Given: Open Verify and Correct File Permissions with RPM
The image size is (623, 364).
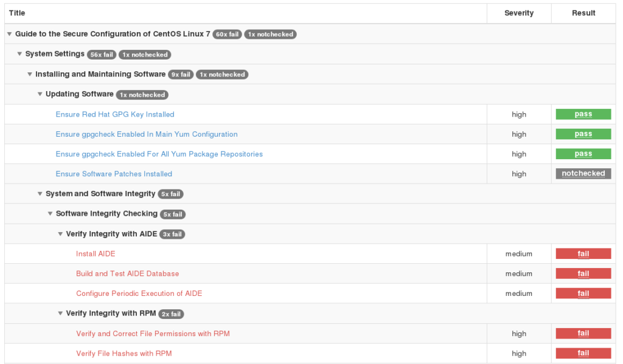Looking at the screenshot, I should 153,334.
